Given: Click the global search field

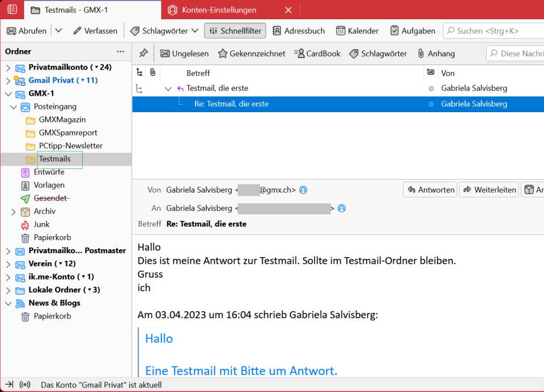Looking at the screenshot, I should (493, 31).
